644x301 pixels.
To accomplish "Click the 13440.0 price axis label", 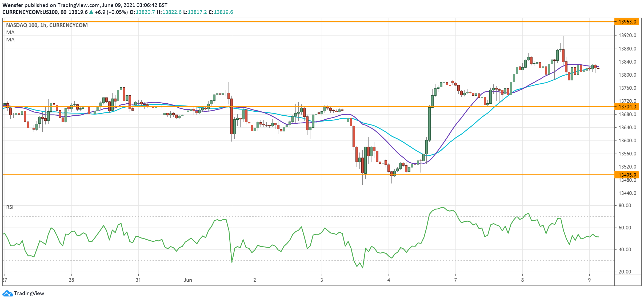I will 627,193.
